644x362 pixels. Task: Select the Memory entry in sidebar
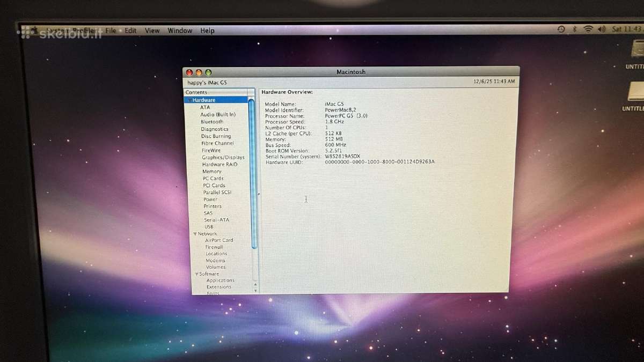click(x=212, y=172)
